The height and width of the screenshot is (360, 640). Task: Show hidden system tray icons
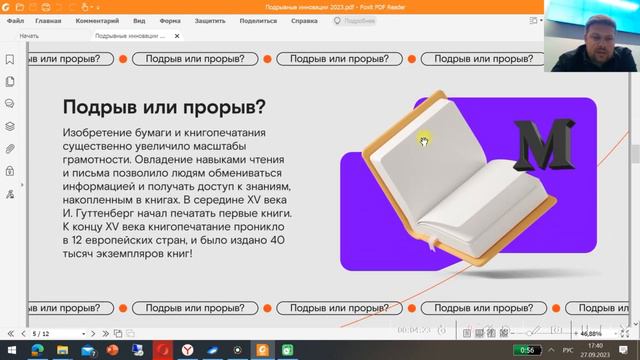pos(551,350)
